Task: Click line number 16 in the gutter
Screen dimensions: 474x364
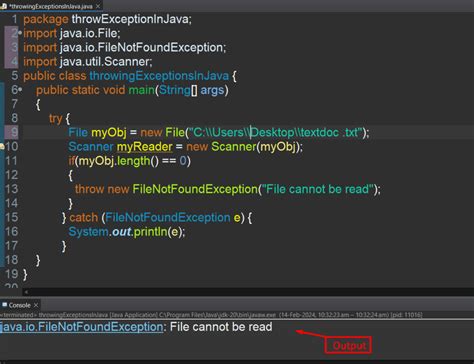Action: [11, 232]
